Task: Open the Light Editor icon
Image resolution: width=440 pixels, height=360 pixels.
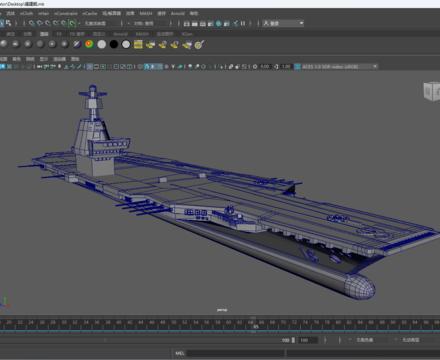Action: [x=235, y=23]
